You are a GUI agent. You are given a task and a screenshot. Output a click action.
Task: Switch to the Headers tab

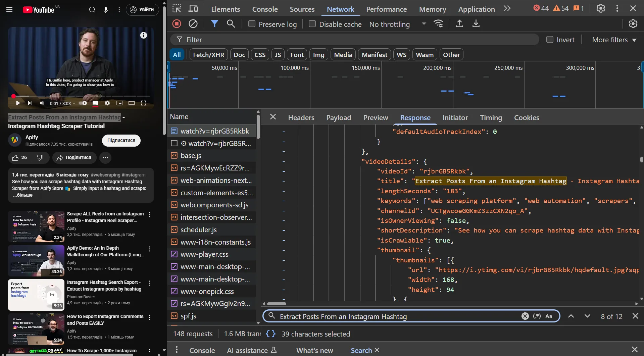pos(301,117)
